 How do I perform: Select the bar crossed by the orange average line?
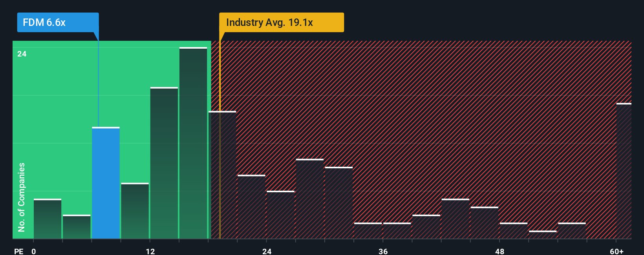tap(222, 175)
